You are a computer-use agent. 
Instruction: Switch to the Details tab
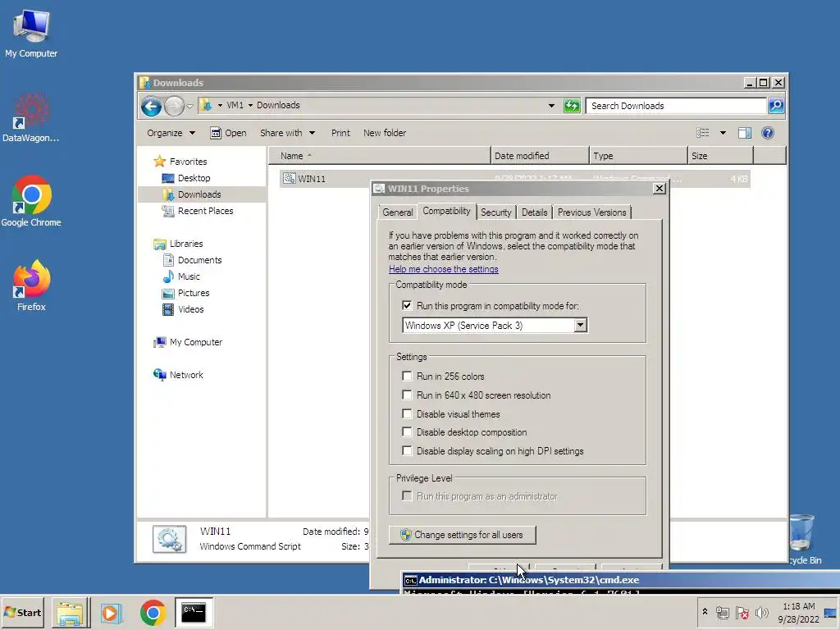tap(535, 212)
